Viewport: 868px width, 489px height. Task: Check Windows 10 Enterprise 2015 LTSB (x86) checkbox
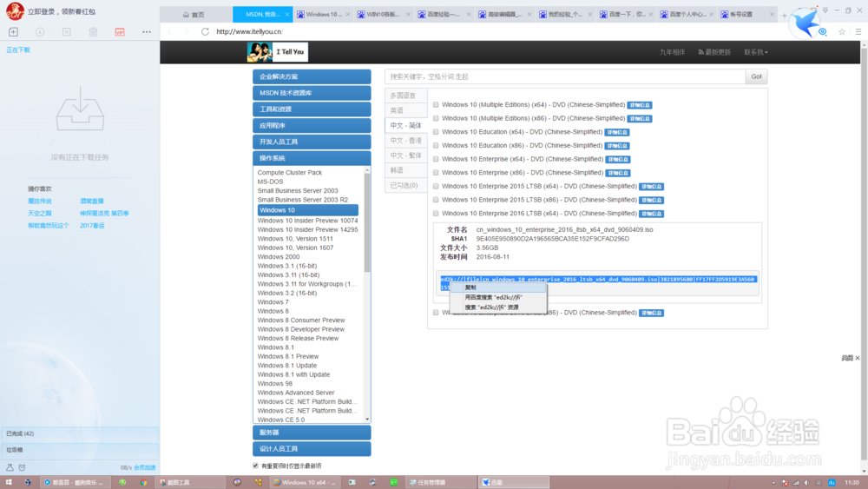[436, 200]
